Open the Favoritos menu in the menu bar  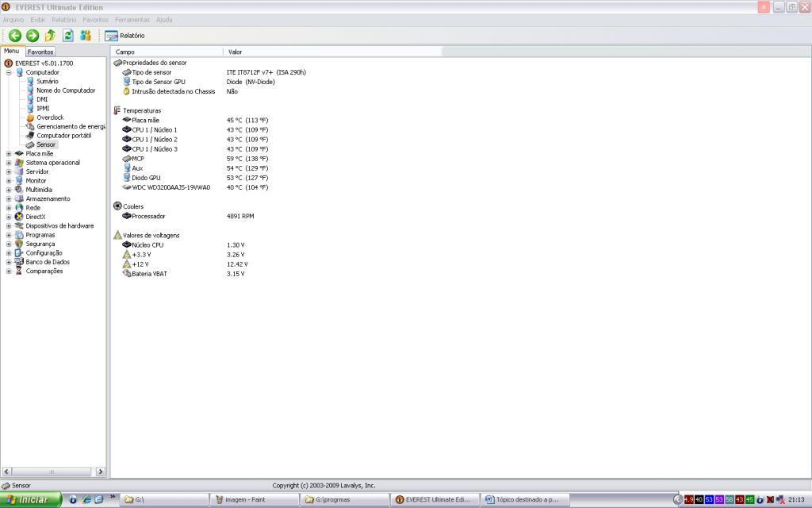click(96, 20)
